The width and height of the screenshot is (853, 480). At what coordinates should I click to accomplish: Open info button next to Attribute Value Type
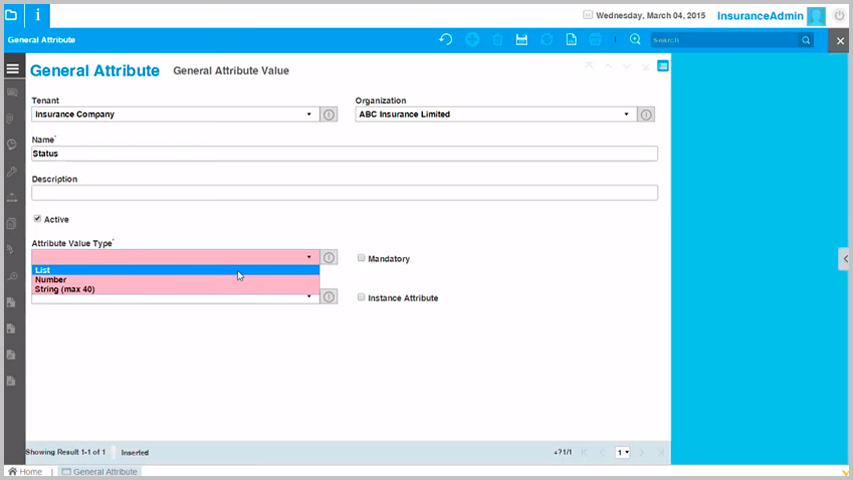click(x=329, y=257)
